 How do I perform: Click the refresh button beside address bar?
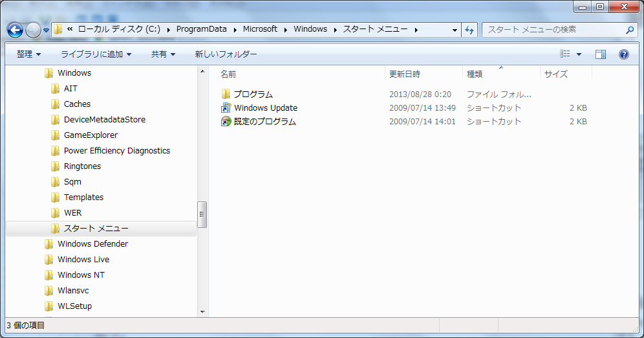pyautogui.click(x=469, y=30)
